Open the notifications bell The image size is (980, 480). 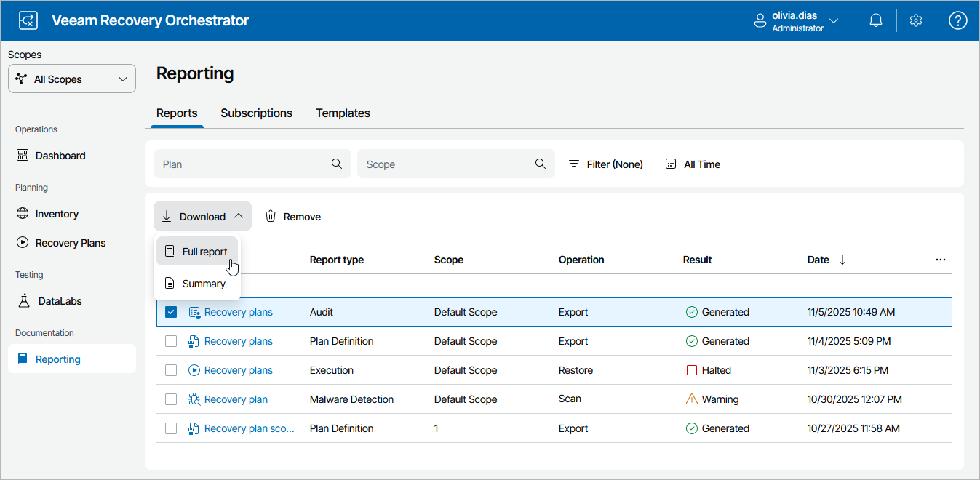[876, 21]
